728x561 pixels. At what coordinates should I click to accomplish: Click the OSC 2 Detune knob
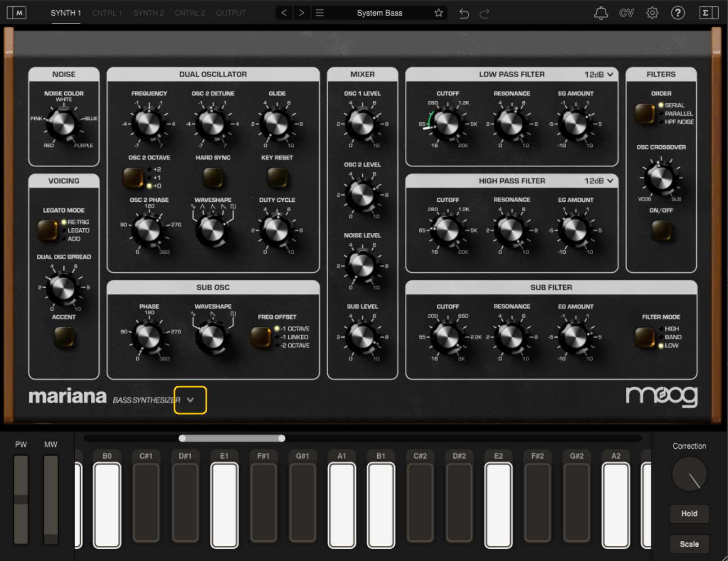tap(212, 124)
